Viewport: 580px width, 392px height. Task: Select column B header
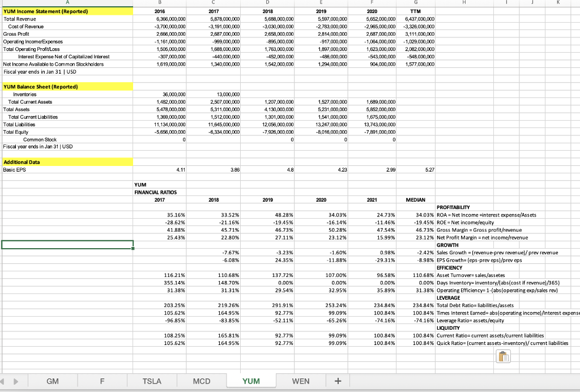tap(160, 3)
